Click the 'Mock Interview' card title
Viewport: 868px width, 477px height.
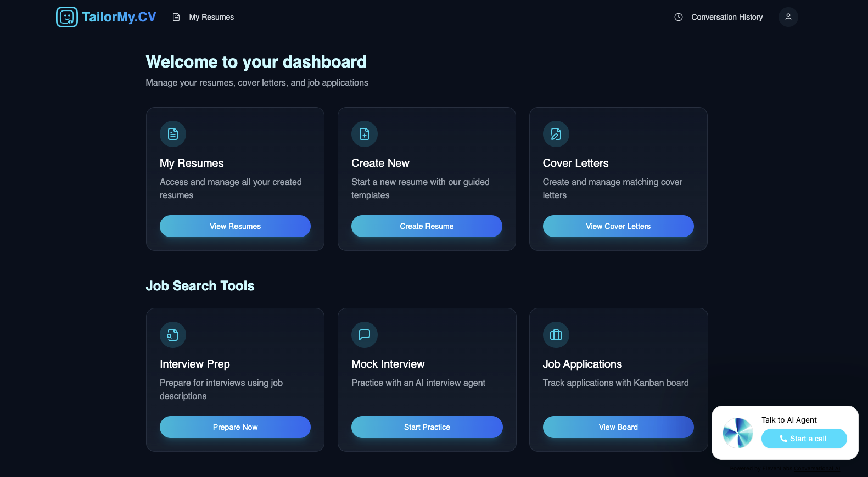[388, 364]
